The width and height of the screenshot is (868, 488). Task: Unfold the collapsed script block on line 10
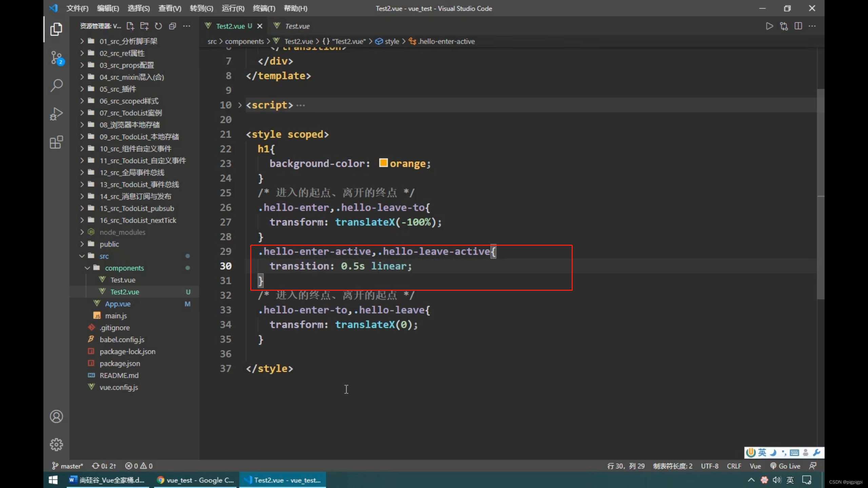[240, 105]
